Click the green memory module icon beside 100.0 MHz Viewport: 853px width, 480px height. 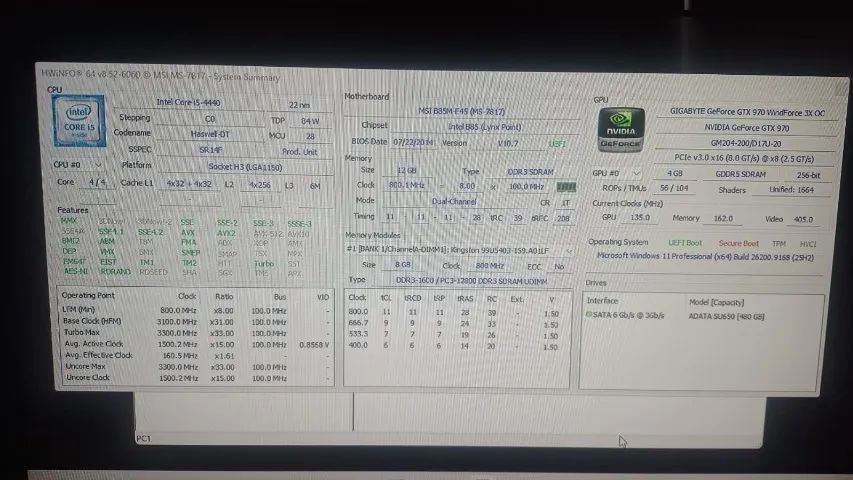[566, 187]
